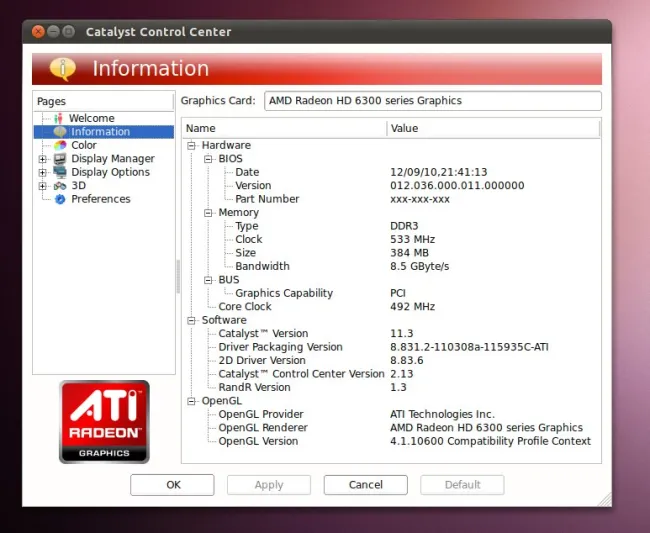
Task: Open the Welcome page
Action: [x=92, y=118]
